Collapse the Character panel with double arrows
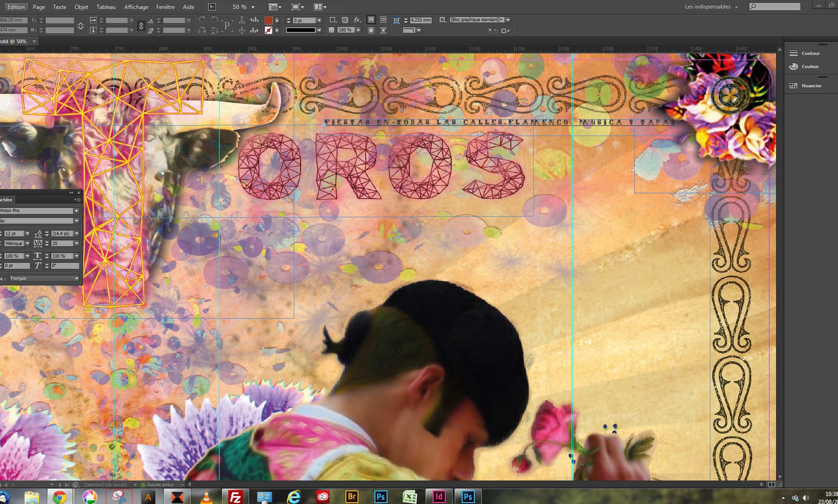The height and width of the screenshot is (504, 838). pos(71,192)
